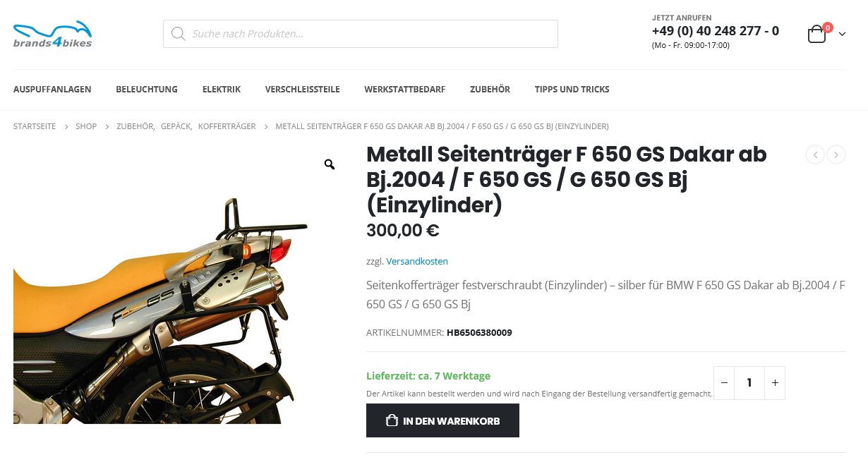Click the quantity number field

coord(749,383)
